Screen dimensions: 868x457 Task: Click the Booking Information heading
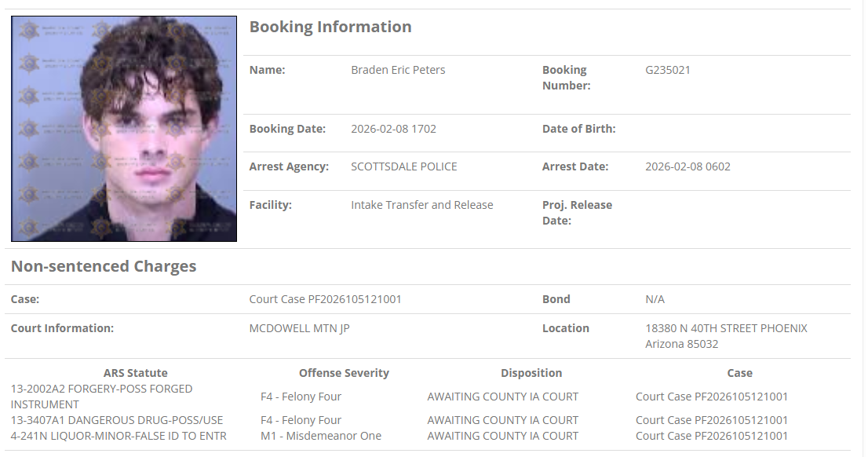click(330, 27)
